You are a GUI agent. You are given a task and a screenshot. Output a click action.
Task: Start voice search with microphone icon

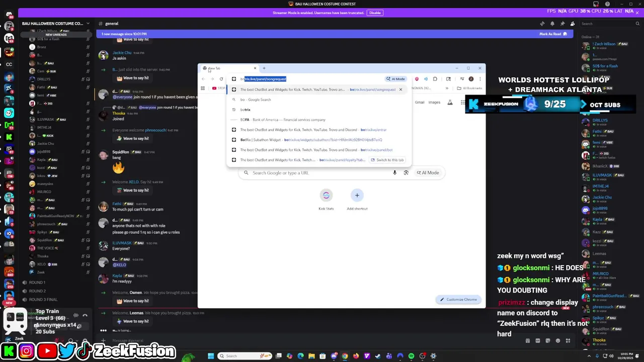pyautogui.click(x=394, y=173)
